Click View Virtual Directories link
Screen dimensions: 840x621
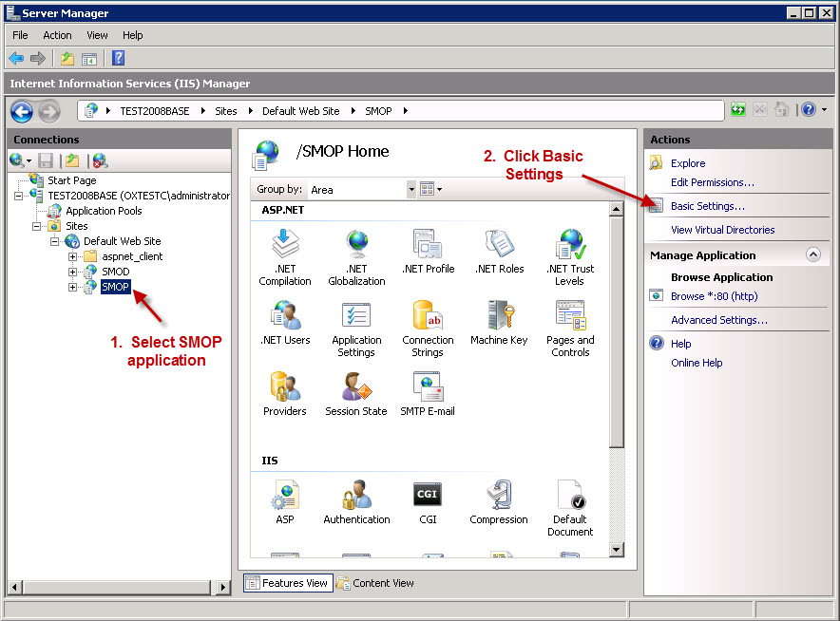coord(723,230)
